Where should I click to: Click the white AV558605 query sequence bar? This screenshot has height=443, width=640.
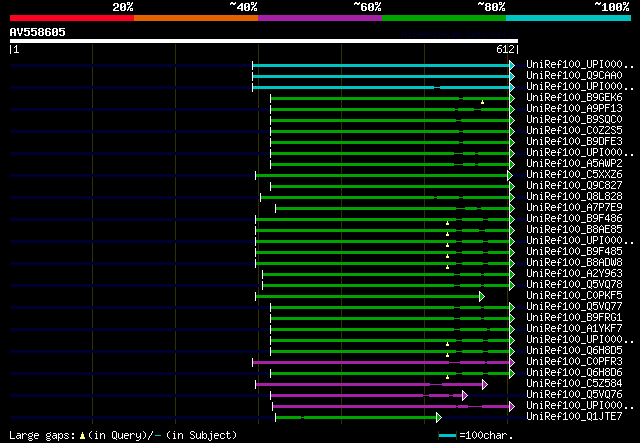264,41
